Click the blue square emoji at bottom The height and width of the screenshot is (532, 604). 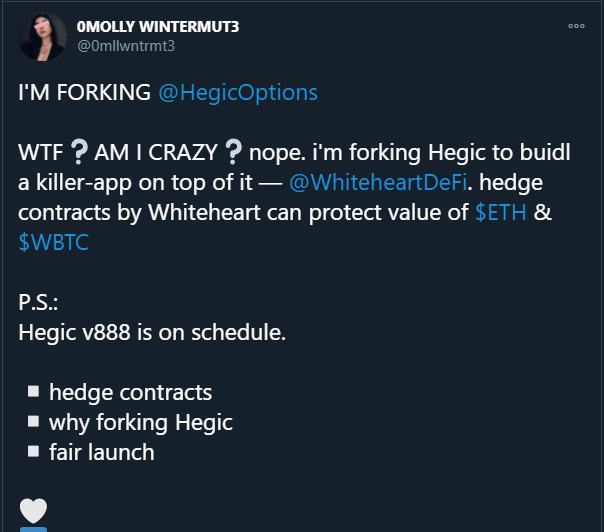(x=34, y=530)
